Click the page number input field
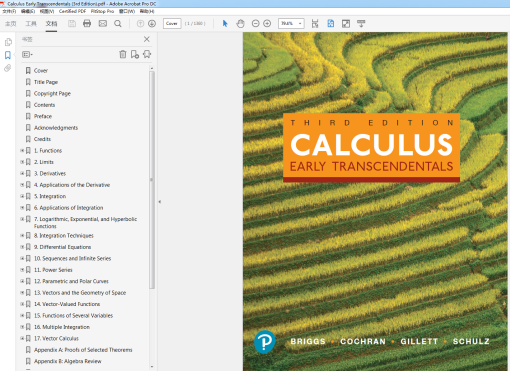This screenshot has width=510, height=371. click(x=172, y=24)
